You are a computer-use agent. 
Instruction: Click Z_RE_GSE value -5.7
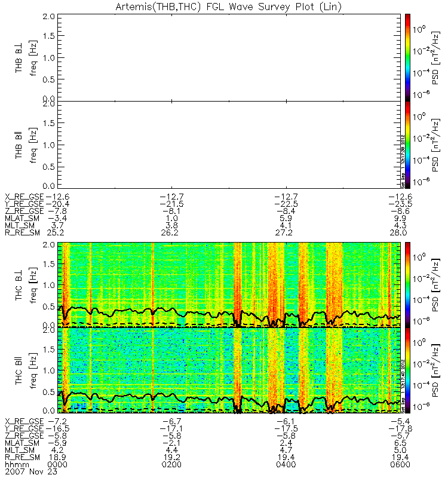(400, 436)
